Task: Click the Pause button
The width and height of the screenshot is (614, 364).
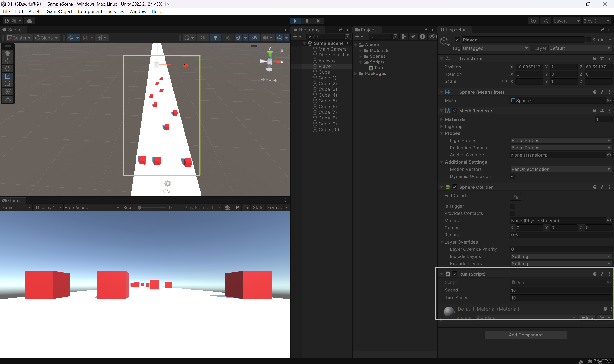Action: [307, 21]
